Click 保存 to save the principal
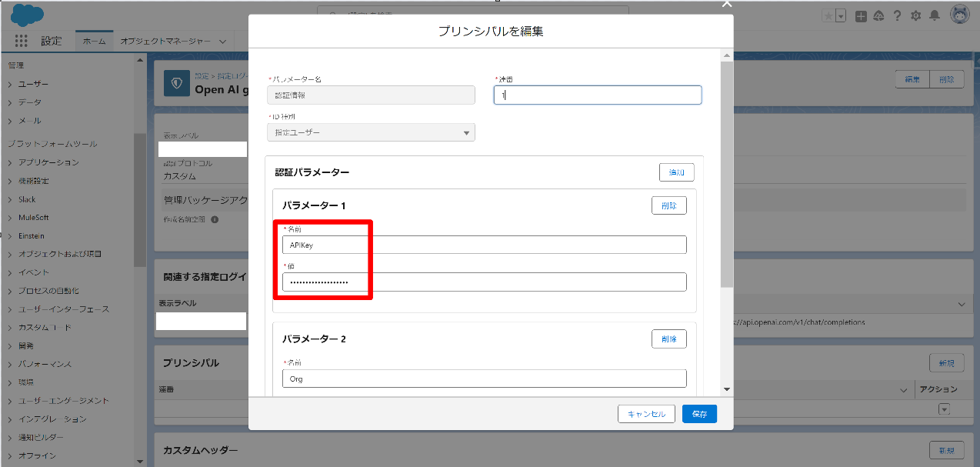The image size is (980, 467). [699, 414]
